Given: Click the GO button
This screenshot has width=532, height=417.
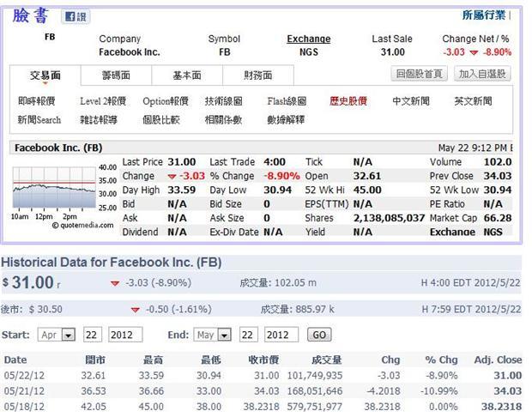Looking at the screenshot, I should 319,335.
